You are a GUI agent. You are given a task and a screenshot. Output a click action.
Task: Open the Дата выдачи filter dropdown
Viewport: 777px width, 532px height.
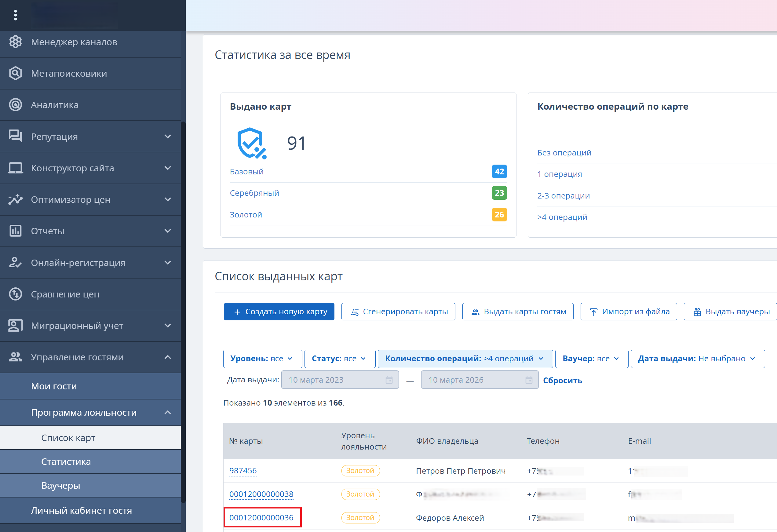(x=697, y=359)
